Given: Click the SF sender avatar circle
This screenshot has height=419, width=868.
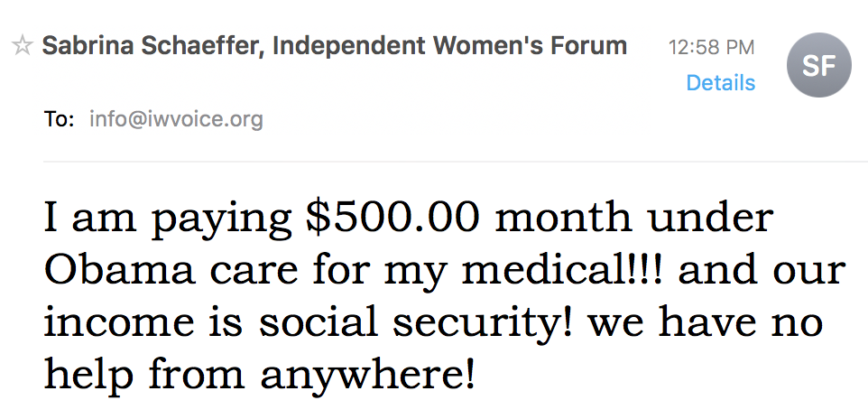Looking at the screenshot, I should pos(818,65).
